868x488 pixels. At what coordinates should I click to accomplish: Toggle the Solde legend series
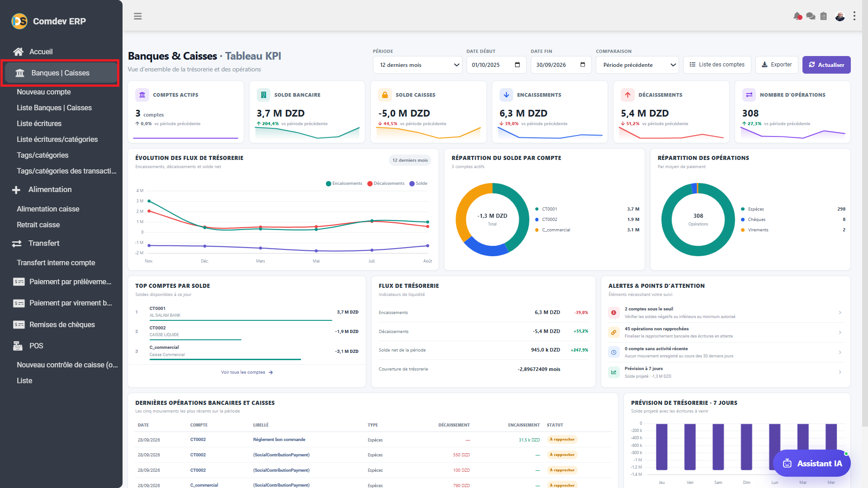[x=418, y=183]
